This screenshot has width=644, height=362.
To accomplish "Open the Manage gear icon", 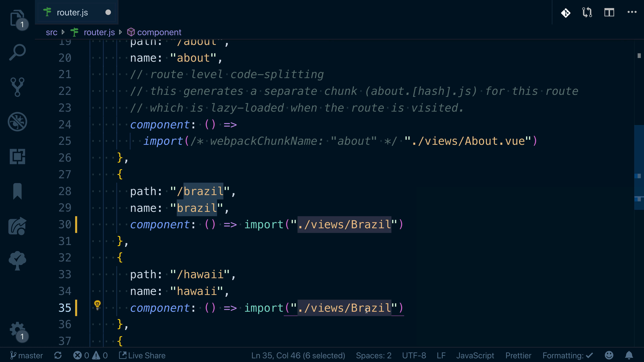I will pyautogui.click(x=17, y=329).
